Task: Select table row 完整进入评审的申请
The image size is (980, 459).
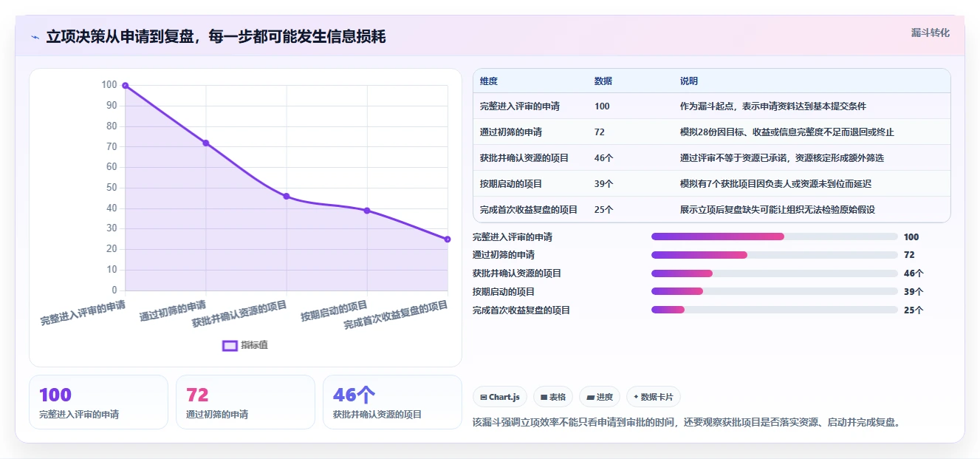Action: tap(712, 106)
